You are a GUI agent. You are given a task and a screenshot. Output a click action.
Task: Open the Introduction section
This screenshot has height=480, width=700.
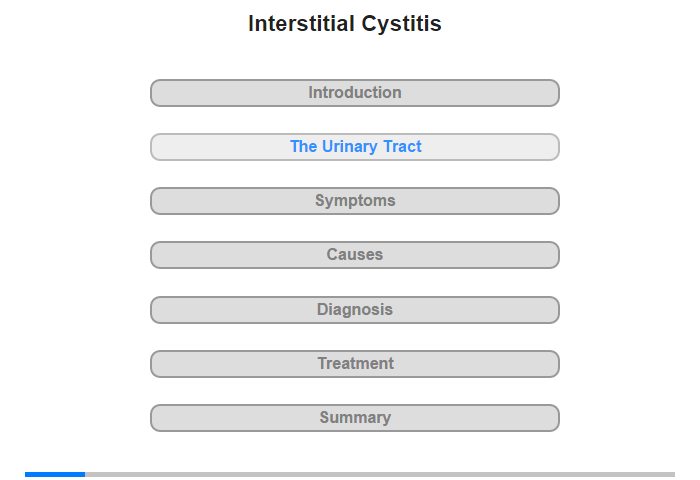tap(355, 93)
